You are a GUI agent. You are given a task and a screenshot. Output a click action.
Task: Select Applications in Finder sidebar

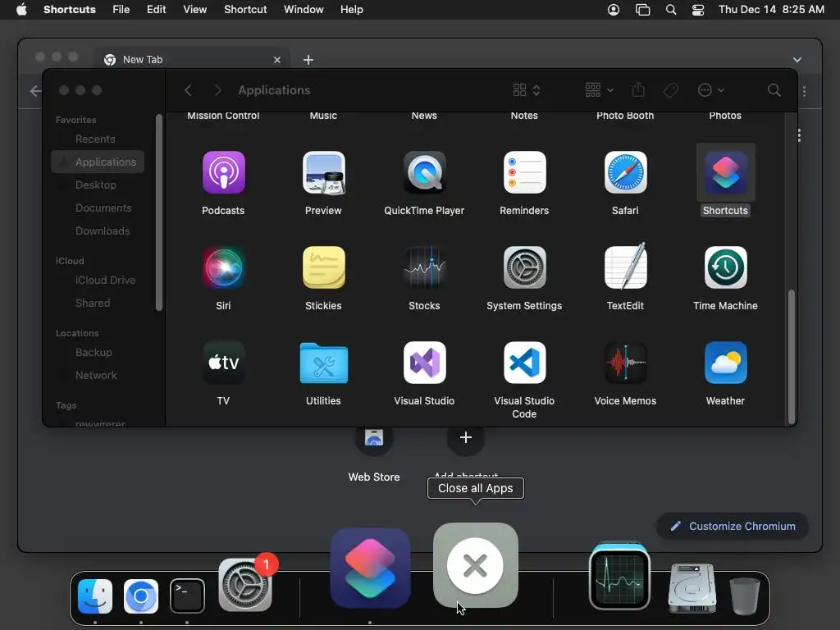click(x=98, y=162)
